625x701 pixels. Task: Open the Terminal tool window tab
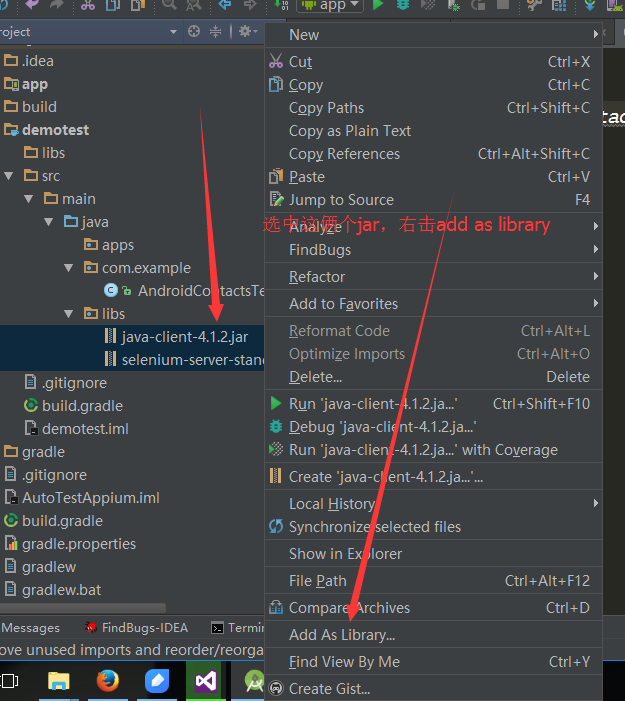click(x=237, y=628)
